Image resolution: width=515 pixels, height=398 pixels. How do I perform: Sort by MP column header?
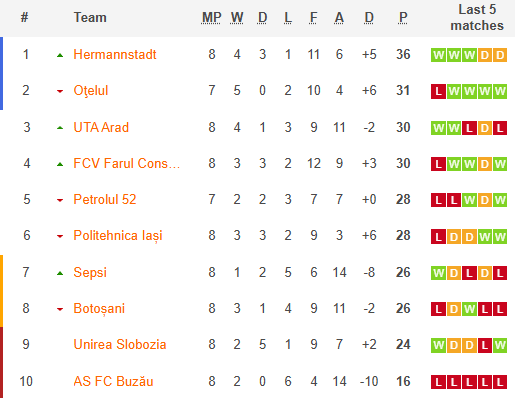(x=211, y=17)
